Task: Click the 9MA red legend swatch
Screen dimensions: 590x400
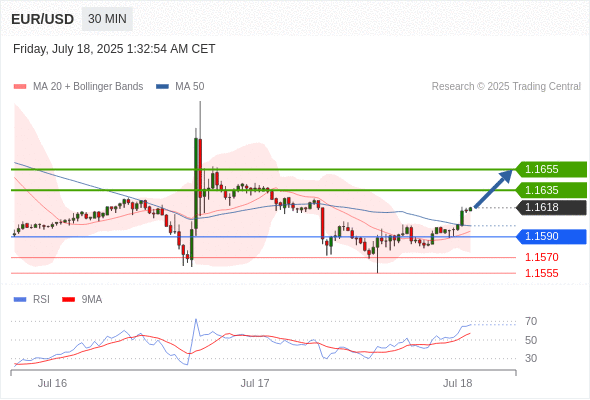Action: click(x=68, y=300)
